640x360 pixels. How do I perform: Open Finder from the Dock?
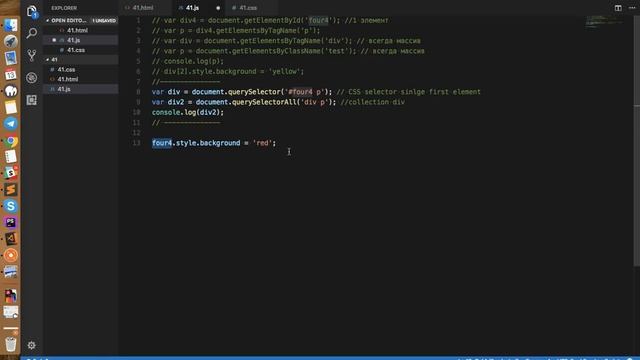(11, 25)
